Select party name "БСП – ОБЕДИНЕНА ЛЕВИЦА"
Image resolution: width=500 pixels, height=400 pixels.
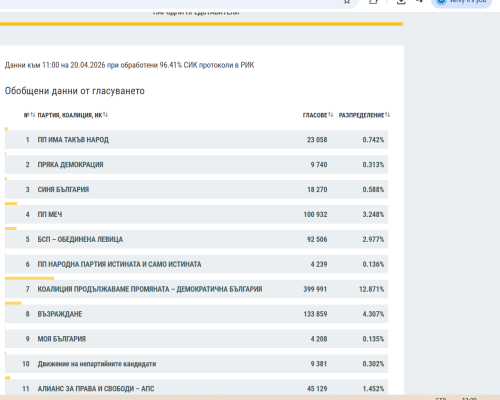click(80, 239)
